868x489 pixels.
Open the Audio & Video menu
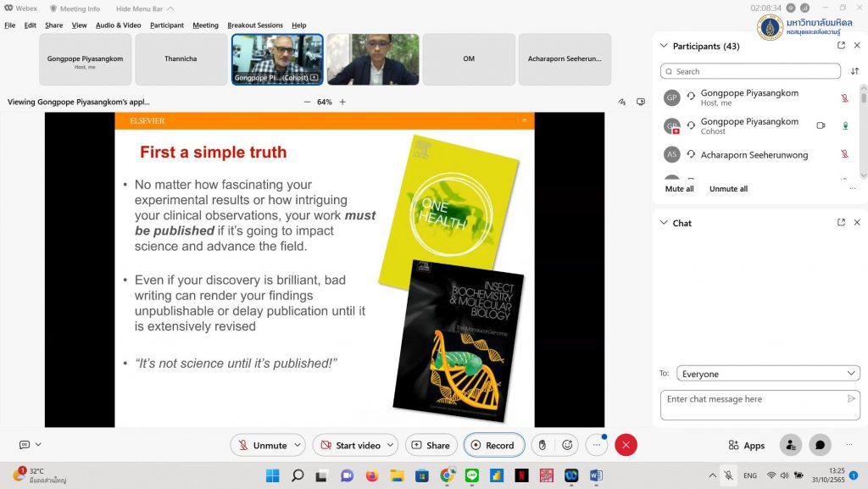[x=118, y=25]
